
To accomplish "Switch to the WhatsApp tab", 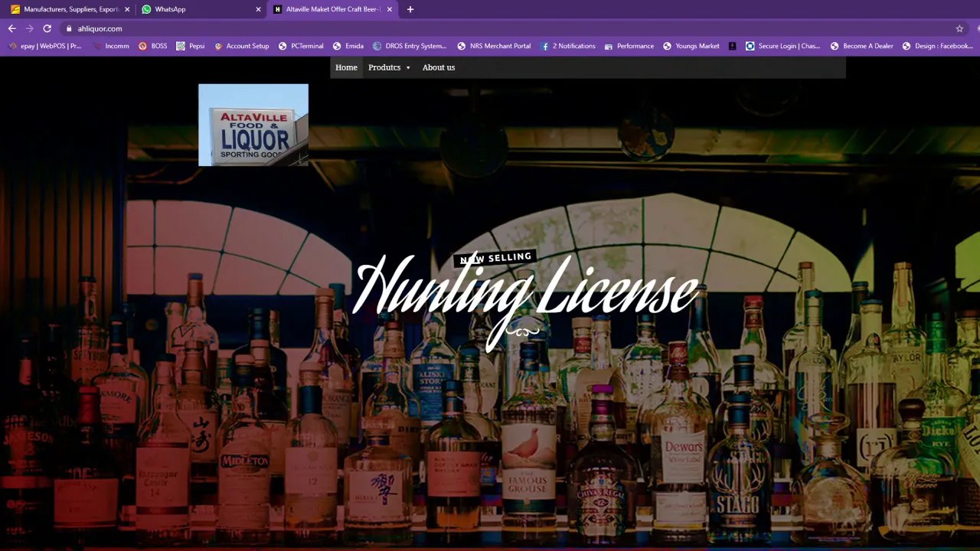I will pyautogui.click(x=199, y=9).
